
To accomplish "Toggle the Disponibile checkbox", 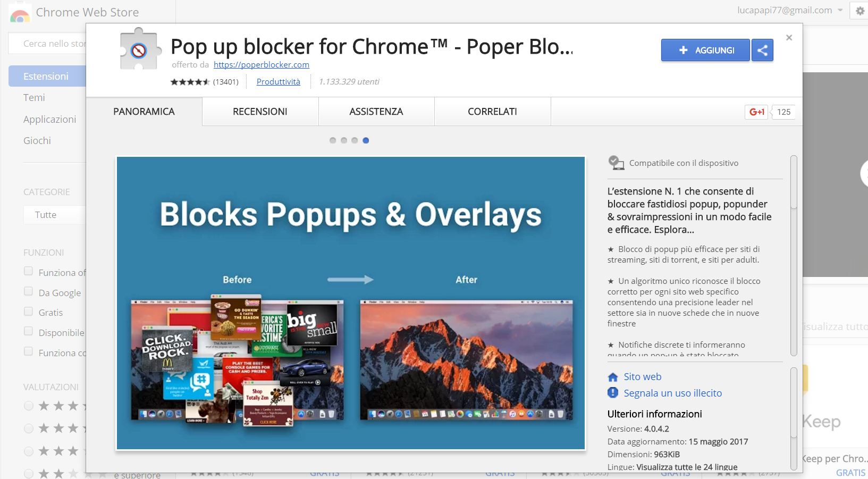I will [x=29, y=331].
